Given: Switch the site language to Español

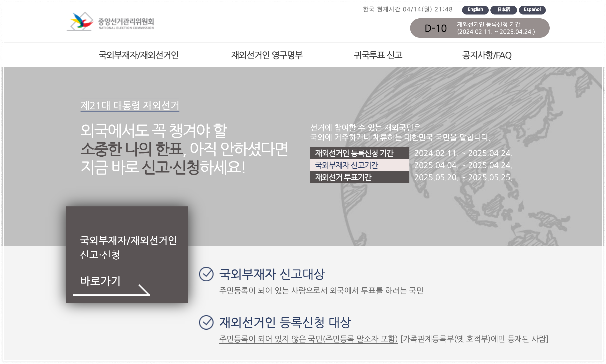Looking at the screenshot, I should (532, 10).
